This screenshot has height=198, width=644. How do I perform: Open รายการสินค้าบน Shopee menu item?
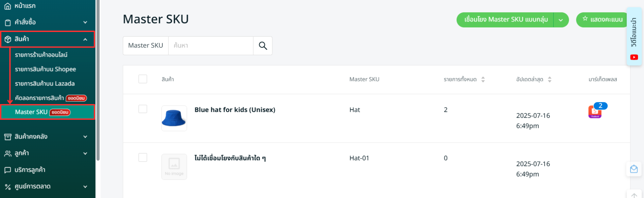point(45,69)
